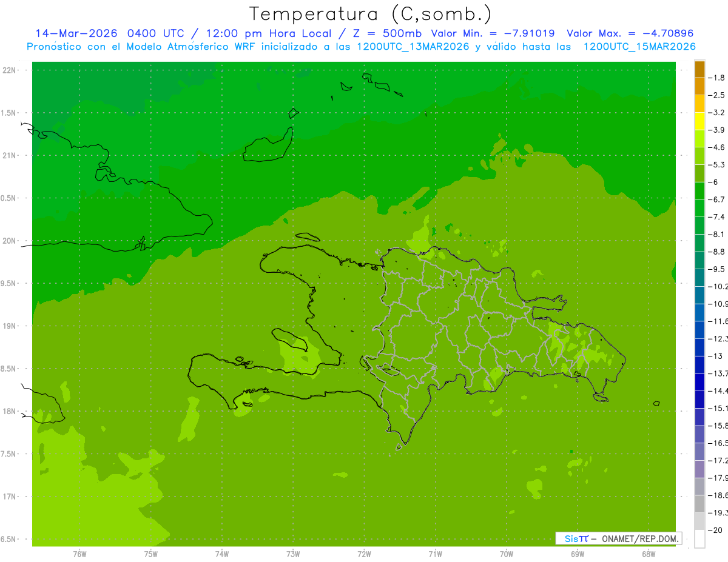Select the swatch between -4.6 and -5.3
The width and height of the screenshot is (728, 562).
699,156
